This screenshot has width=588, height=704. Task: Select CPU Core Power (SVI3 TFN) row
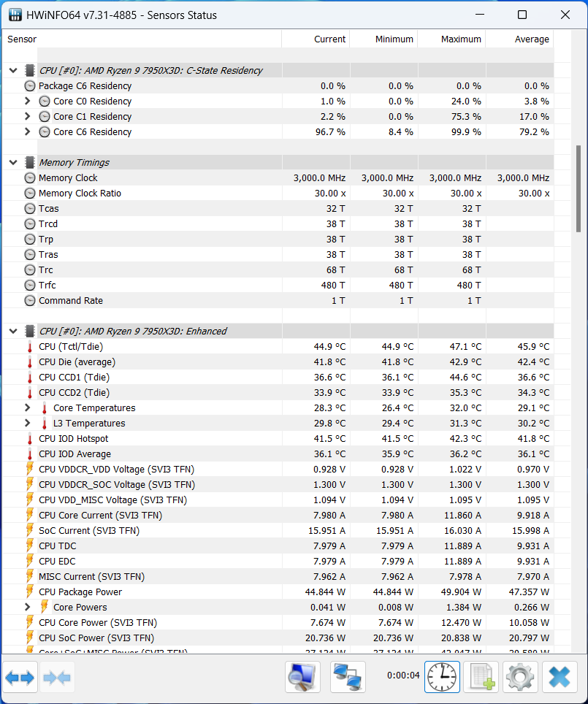pyautogui.click(x=278, y=623)
